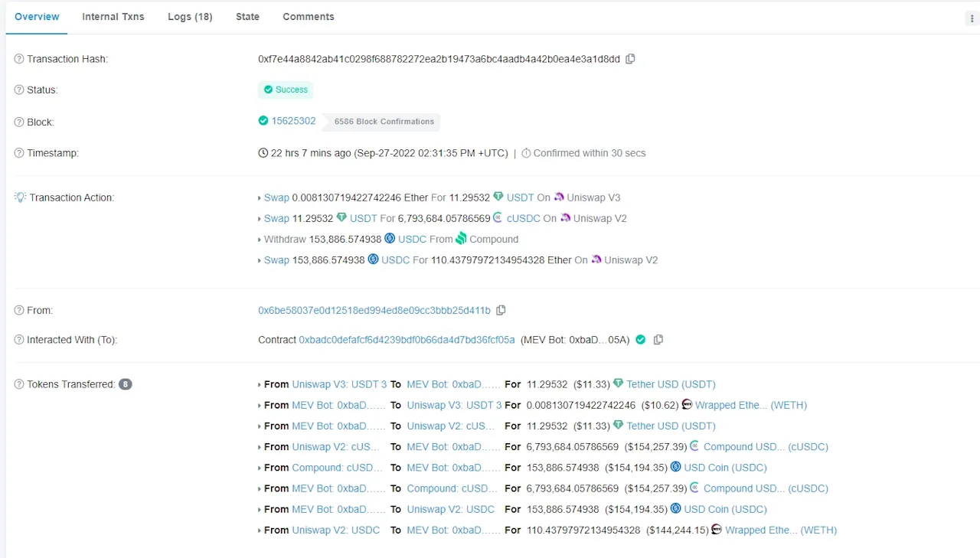The height and width of the screenshot is (558, 980).
Task: Click the help icon beside Timestamp
Action: click(x=19, y=153)
